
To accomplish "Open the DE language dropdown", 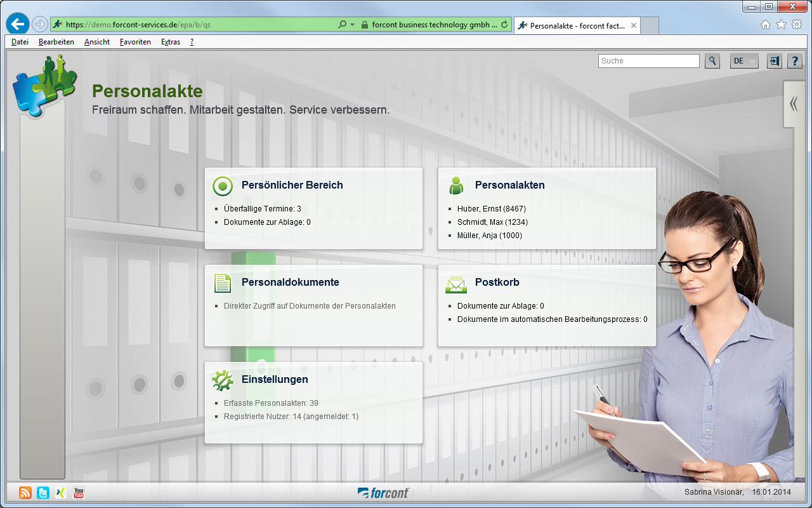I will (745, 61).
